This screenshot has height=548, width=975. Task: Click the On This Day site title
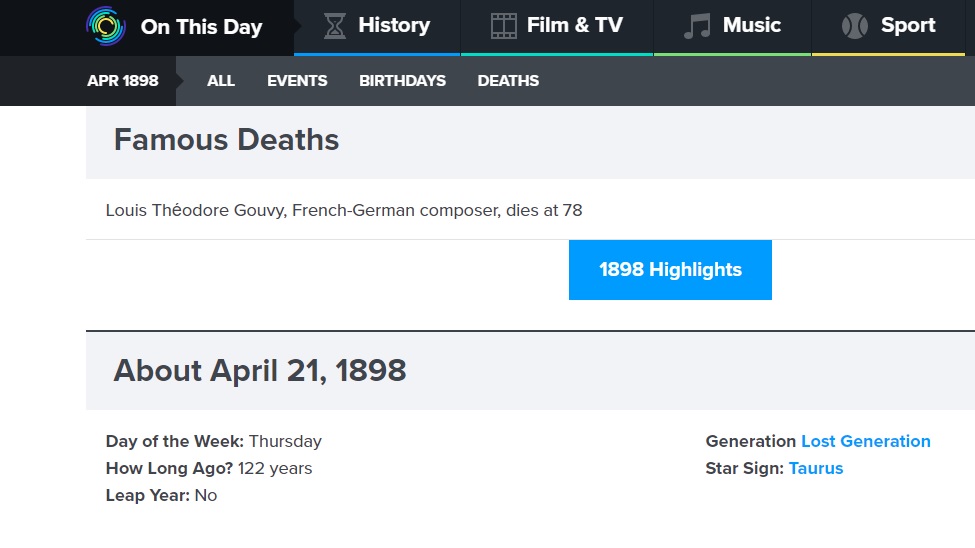[201, 27]
